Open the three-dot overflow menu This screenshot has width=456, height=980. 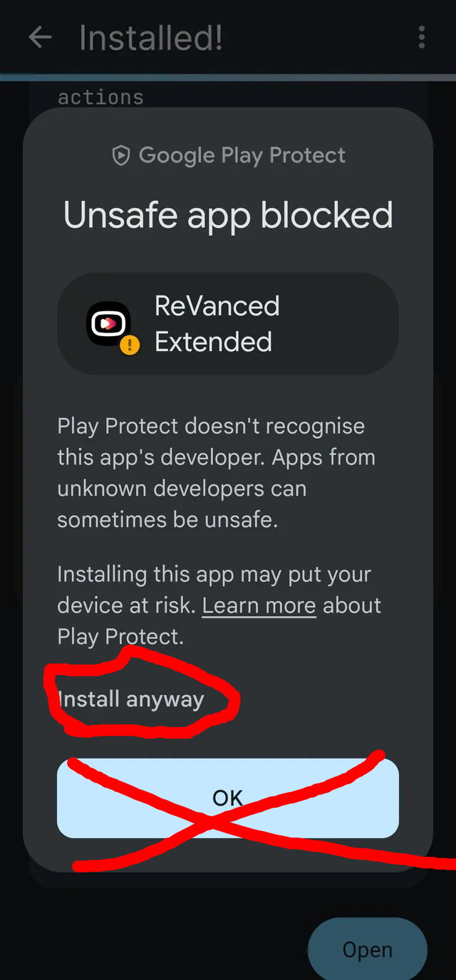click(422, 37)
